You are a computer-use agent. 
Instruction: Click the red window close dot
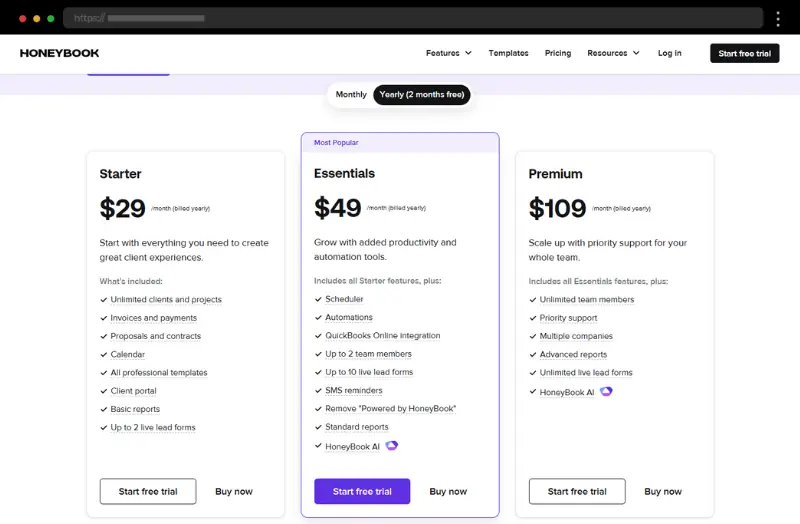click(22, 19)
